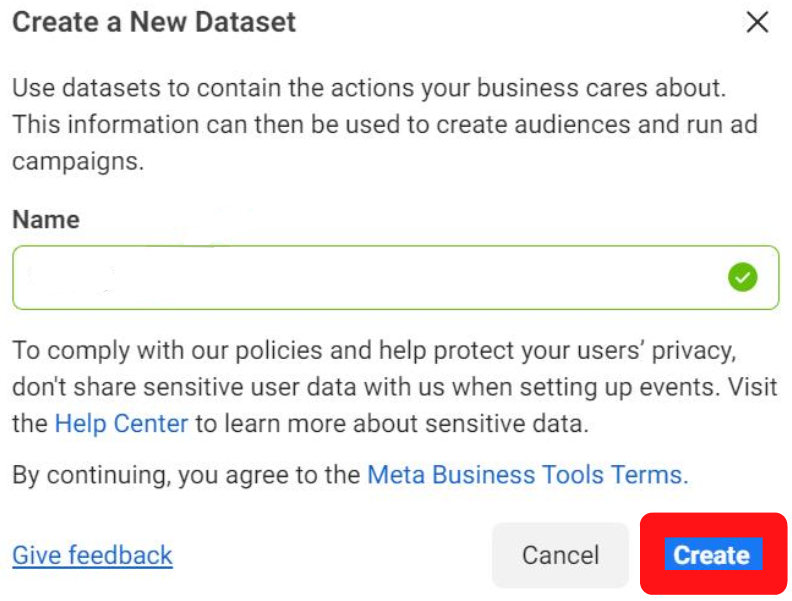Click the "Create a New Dataset" heading
The width and height of the screenshot is (792, 601).
point(154,22)
